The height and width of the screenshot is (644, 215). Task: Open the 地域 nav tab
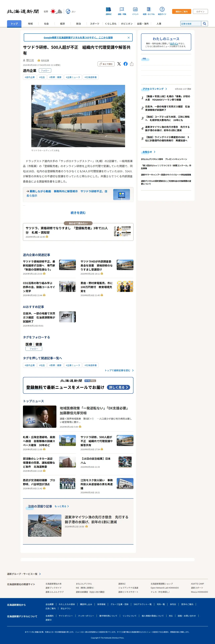pyautogui.click(x=30, y=24)
